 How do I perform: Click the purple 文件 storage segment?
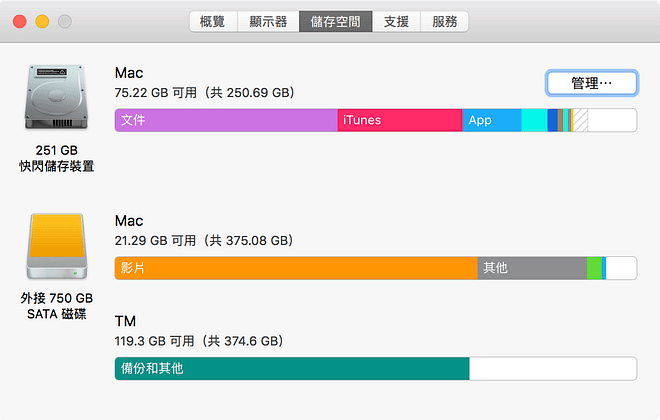tap(226, 120)
